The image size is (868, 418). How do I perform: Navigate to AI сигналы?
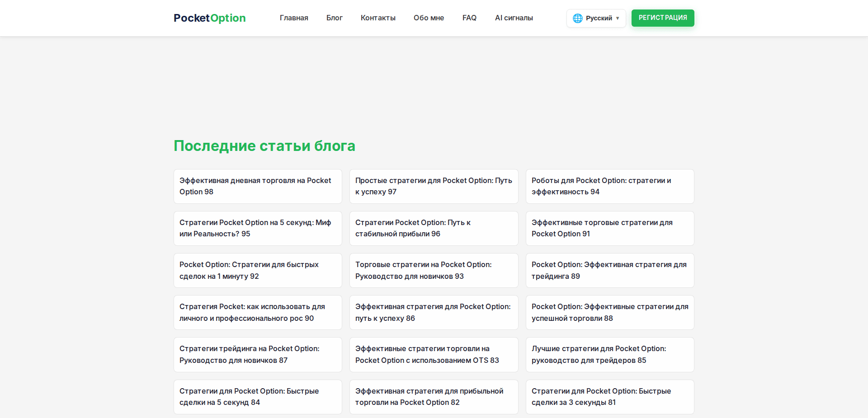(x=514, y=18)
